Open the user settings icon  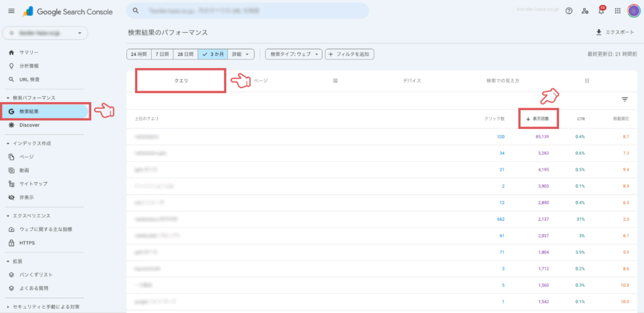(x=585, y=11)
